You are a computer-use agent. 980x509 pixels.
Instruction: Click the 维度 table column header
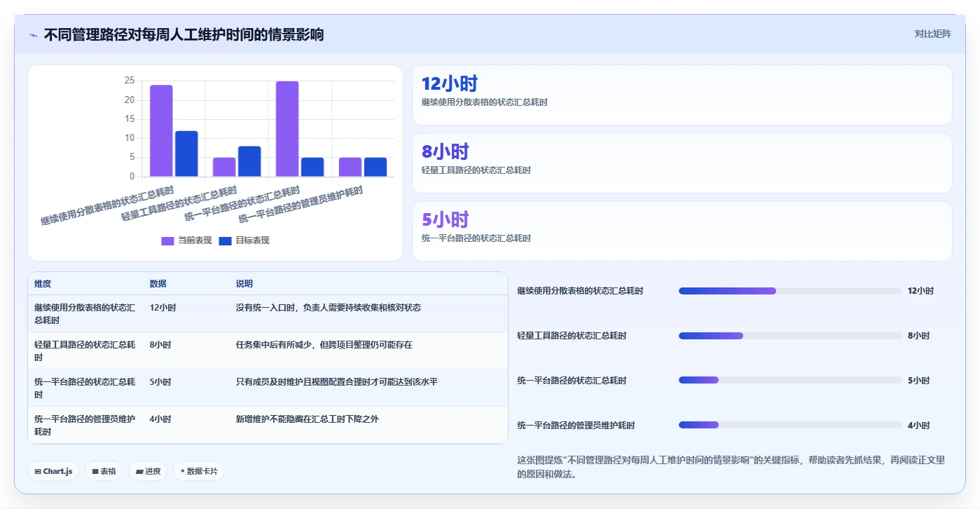[43, 284]
